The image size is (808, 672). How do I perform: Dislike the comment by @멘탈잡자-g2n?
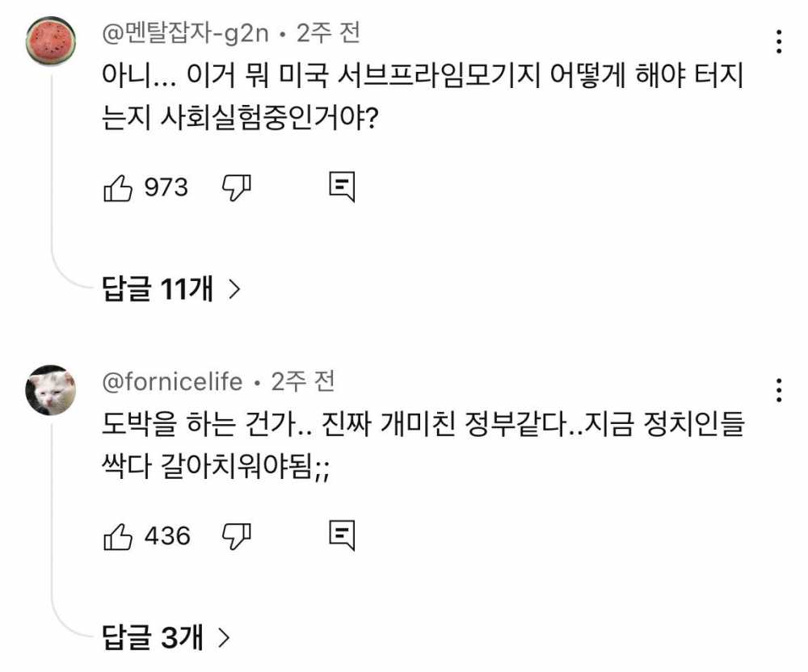point(237,188)
